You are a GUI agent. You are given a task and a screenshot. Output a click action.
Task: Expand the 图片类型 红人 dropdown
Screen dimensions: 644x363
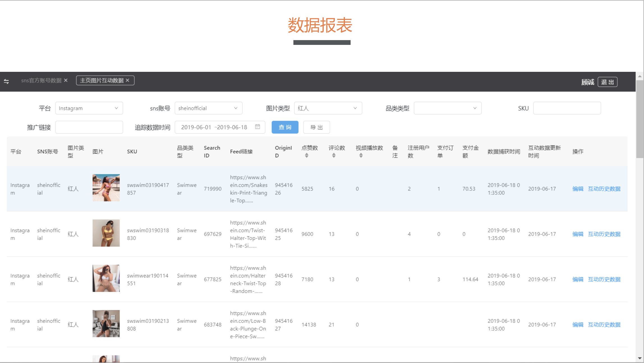(328, 108)
